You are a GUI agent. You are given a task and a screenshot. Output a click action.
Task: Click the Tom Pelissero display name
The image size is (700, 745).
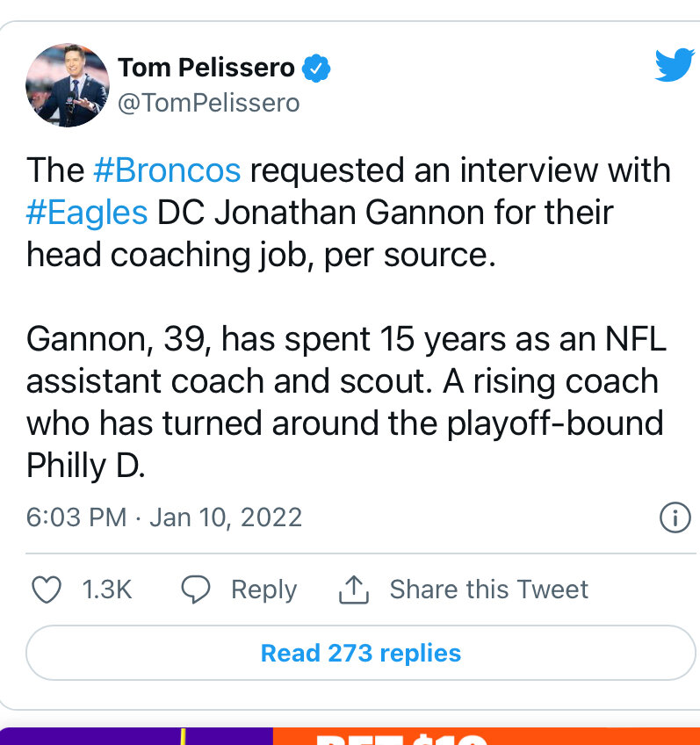tap(206, 67)
